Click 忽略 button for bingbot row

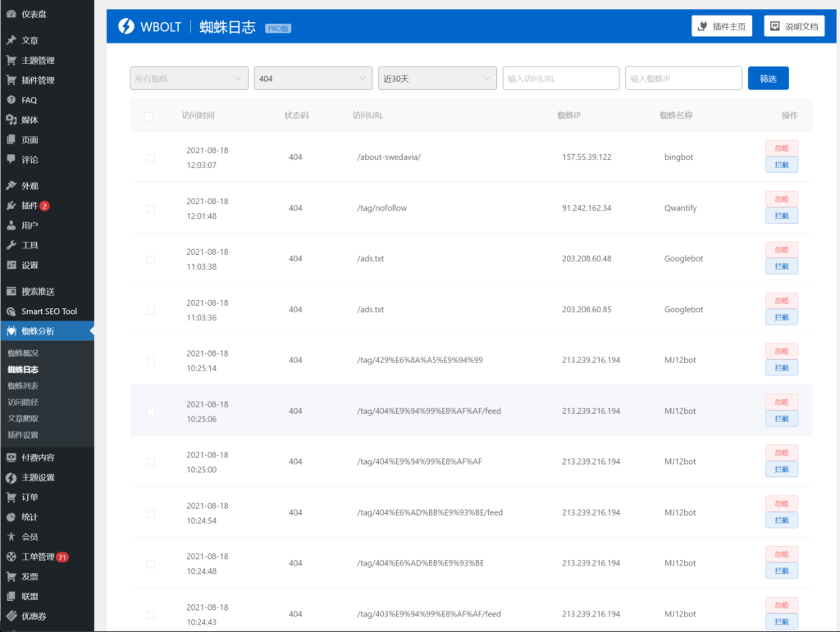point(781,148)
